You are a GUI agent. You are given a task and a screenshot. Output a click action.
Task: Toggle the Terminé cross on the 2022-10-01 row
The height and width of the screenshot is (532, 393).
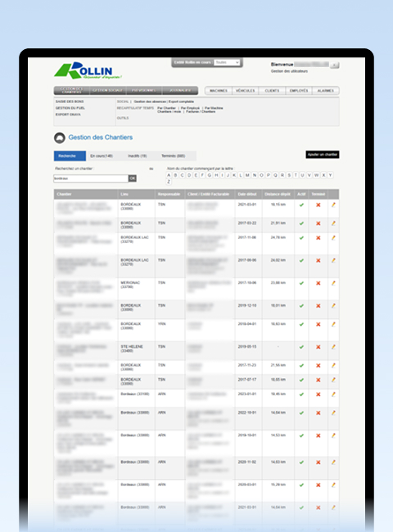point(318,413)
